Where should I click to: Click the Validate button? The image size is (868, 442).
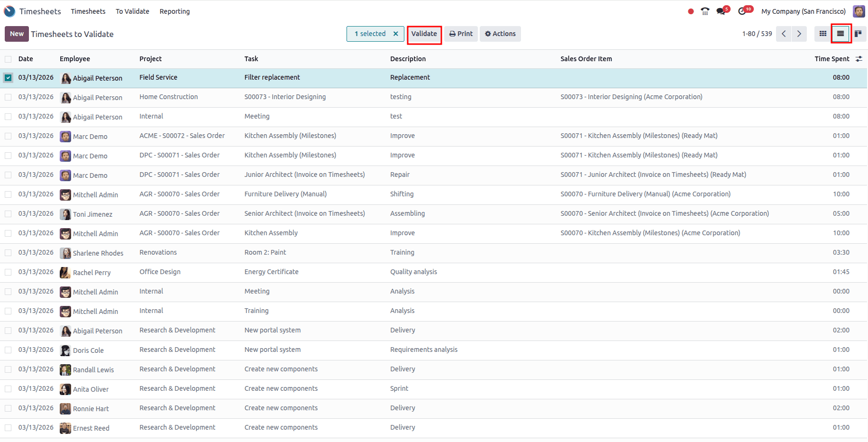pyautogui.click(x=424, y=34)
